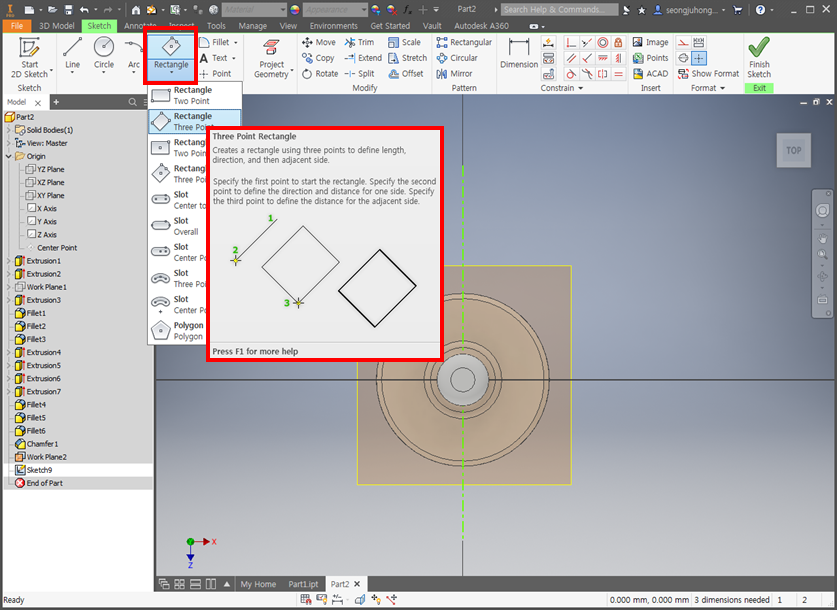Switch to the 3D Model tab
The height and width of the screenshot is (610, 837).
pyautogui.click(x=57, y=26)
